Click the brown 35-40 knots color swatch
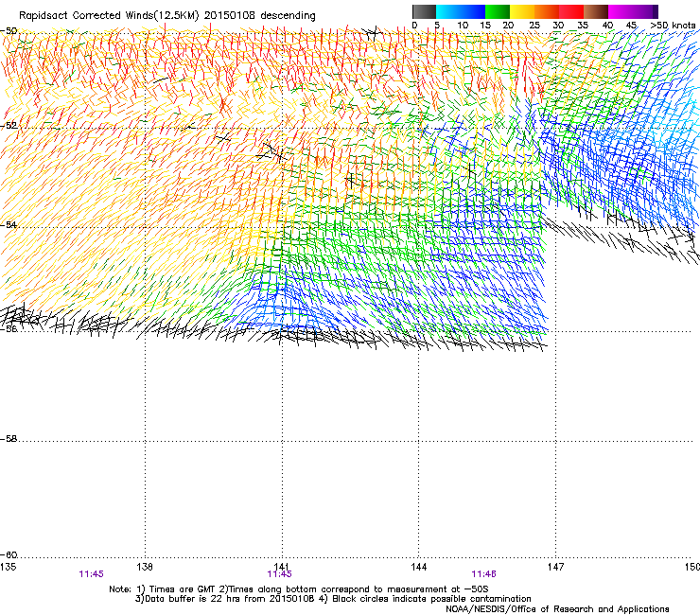 pyautogui.click(x=596, y=11)
